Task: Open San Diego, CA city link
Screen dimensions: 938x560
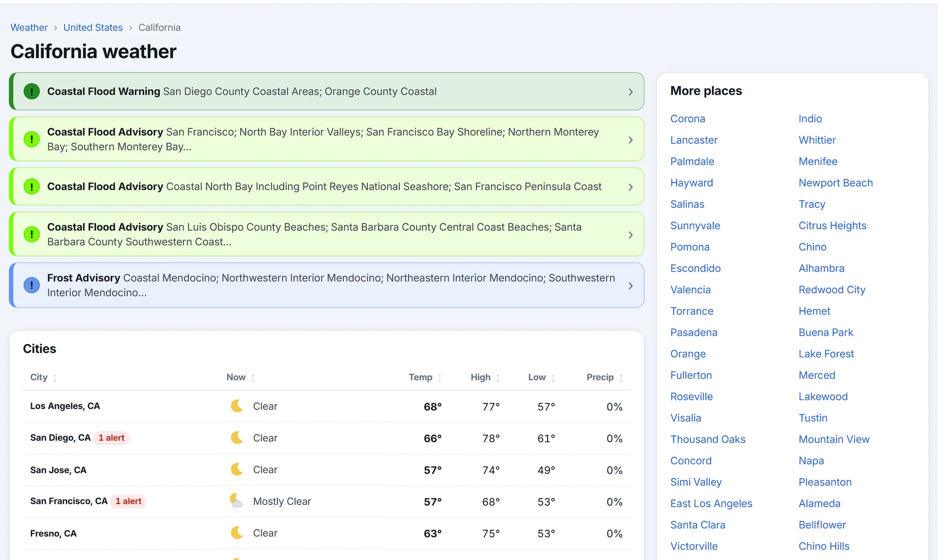Action: point(60,438)
